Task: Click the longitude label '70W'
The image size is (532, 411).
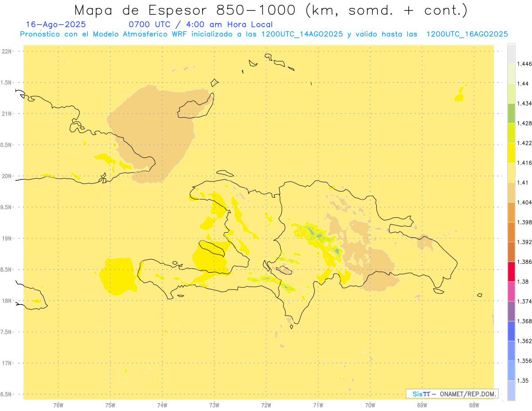Action: tap(370, 405)
